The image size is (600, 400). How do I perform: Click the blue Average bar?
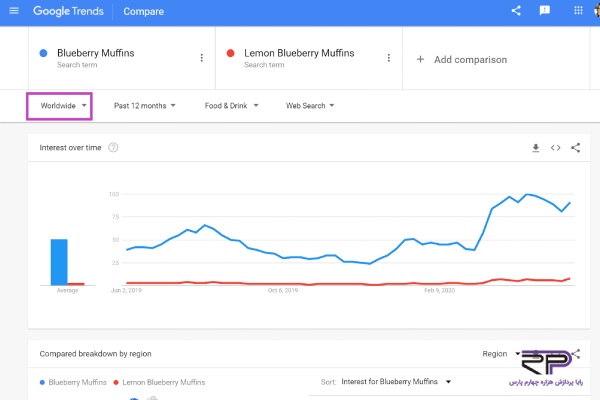(59, 262)
